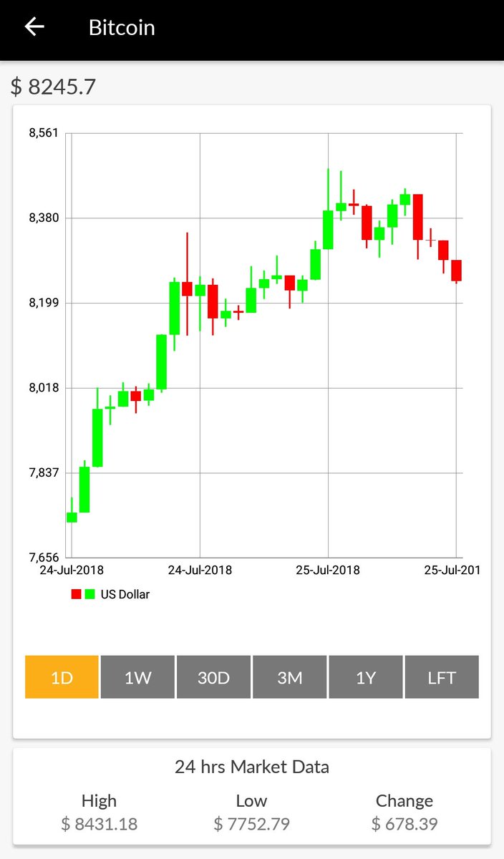Click the green legend swatch
The height and width of the screenshot is (859, 504).
(x=89, y=594)
